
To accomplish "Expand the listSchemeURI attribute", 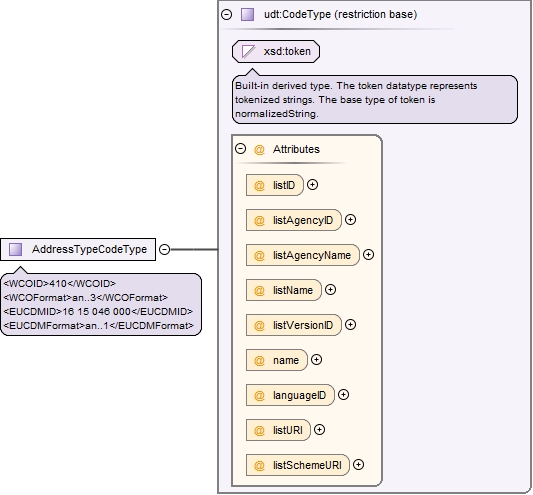I will (x=358, y=465).
